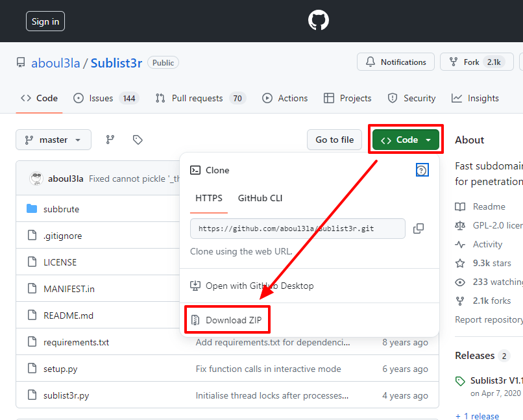
Task: Select the HTTPS clone tab
Action: [x=209, y=198]
